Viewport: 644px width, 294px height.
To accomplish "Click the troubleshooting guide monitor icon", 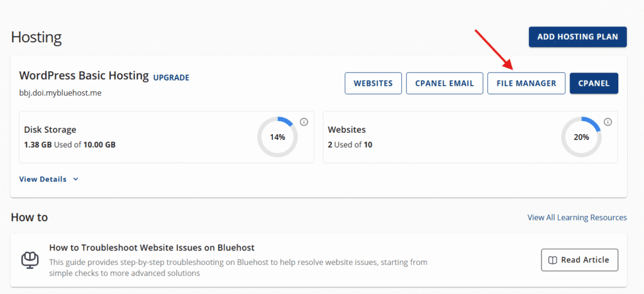I will point(29,259).
